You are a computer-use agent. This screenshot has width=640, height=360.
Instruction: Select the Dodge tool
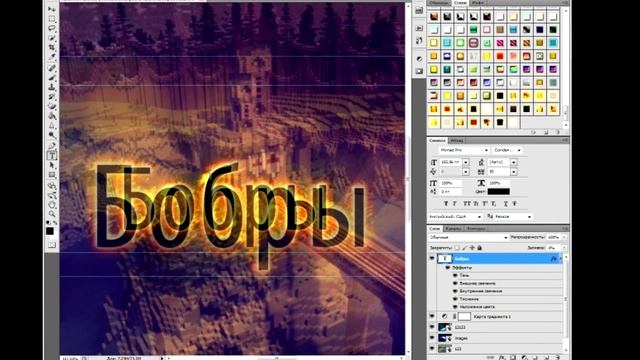click(52, 136)
